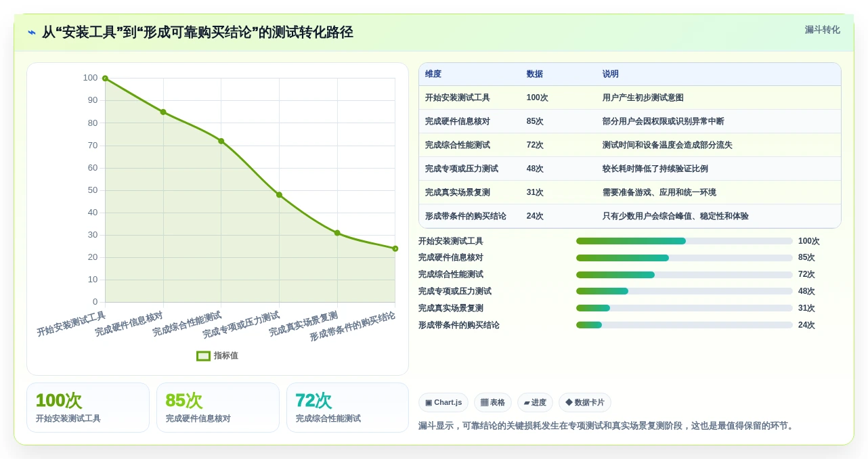The width and height of the screenshot is (868, 459).
Task: Select table cell 完成综合性能测试
Action: [x=458, y=146]
